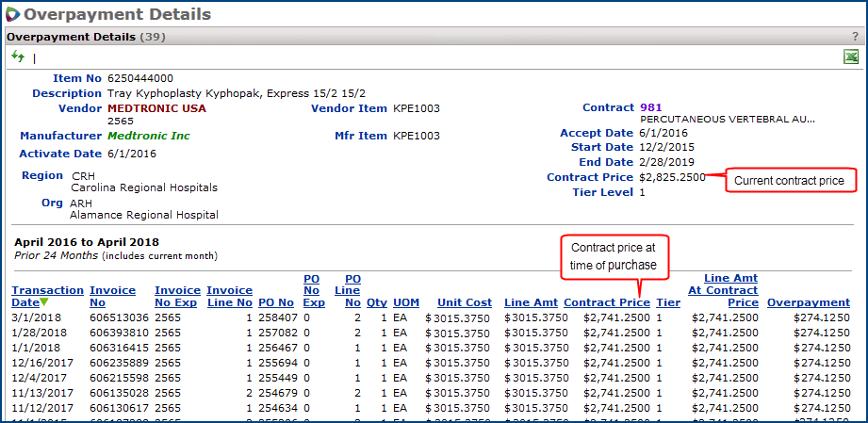Open contract 981 link

(650, 107)
